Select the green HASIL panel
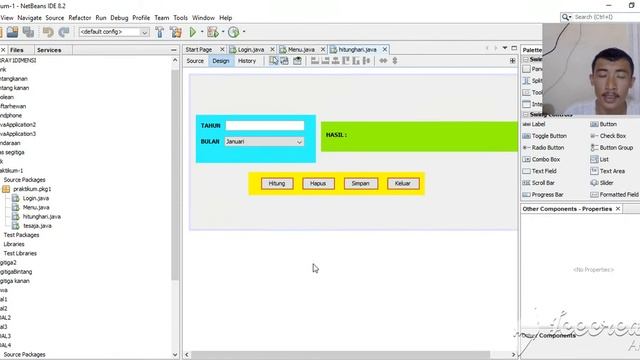 click(419, 137)
